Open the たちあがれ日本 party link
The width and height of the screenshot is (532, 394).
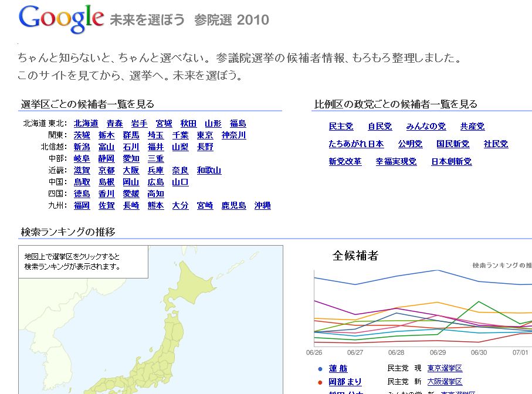click(356, 144)
